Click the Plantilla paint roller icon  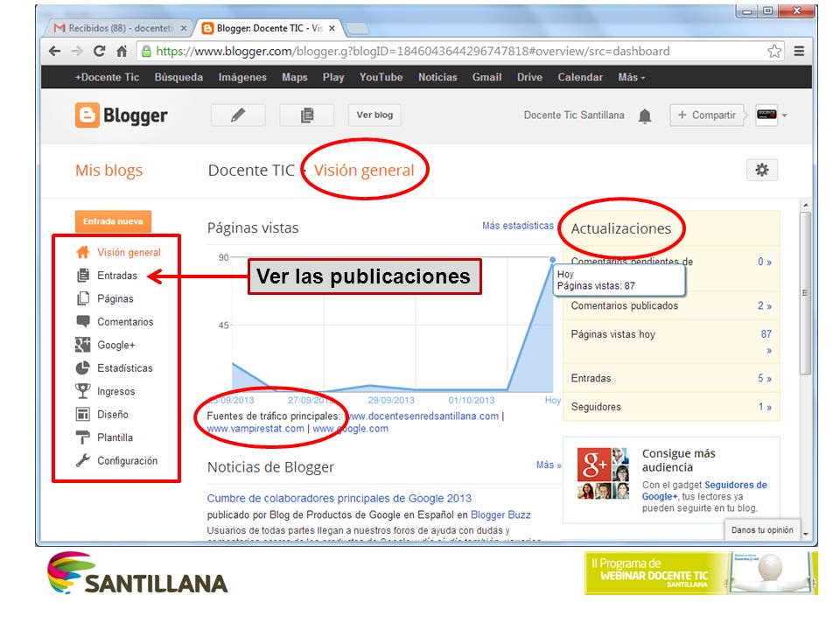(x=82, y=437)
